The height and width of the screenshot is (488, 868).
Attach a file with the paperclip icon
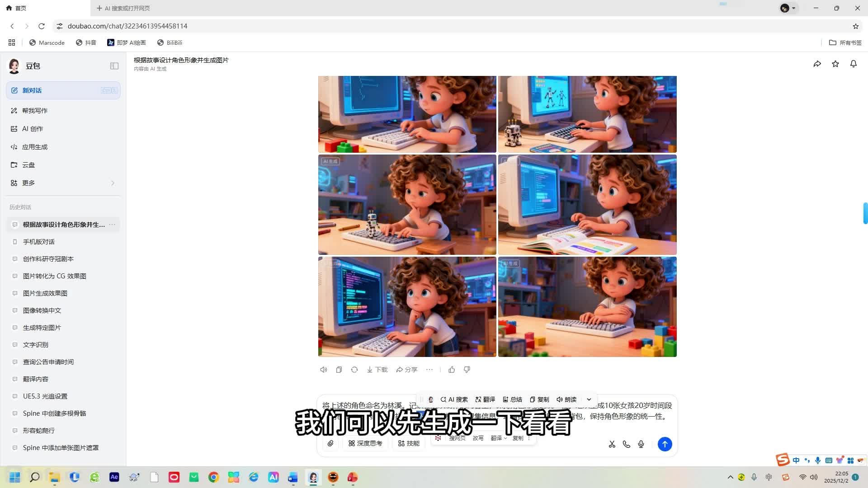click(330, 444)
